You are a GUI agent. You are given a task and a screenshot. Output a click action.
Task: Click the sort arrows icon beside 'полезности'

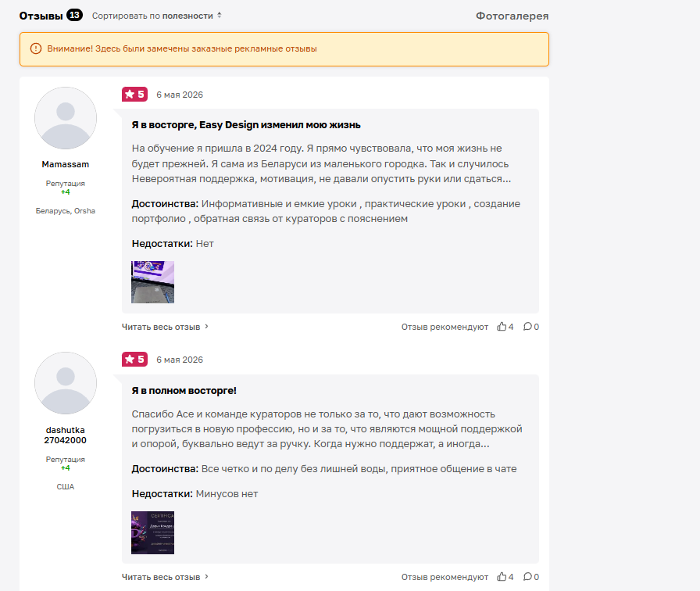(220, 16)
